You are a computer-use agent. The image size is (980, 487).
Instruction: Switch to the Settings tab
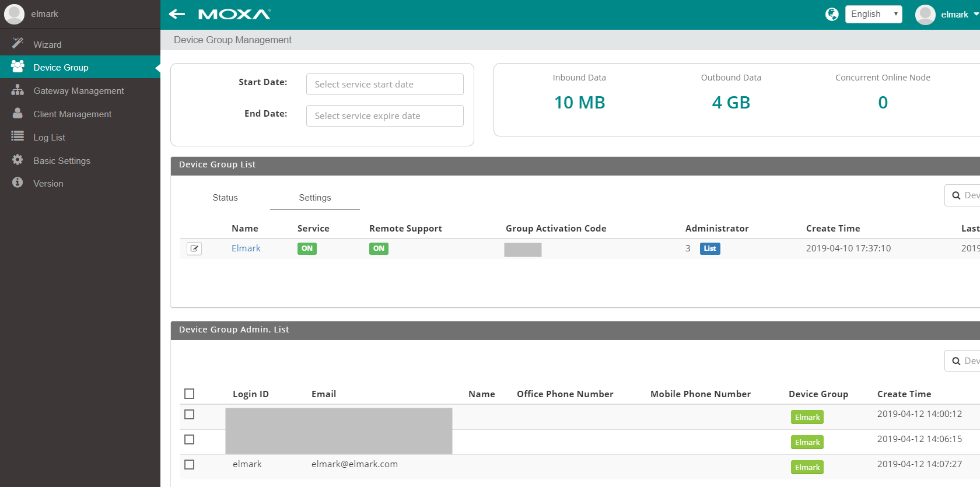click(x=315, y=198)
